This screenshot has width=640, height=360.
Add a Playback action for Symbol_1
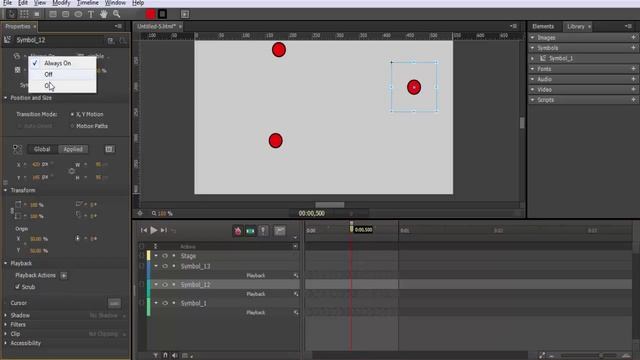click(x=296, y=313)
